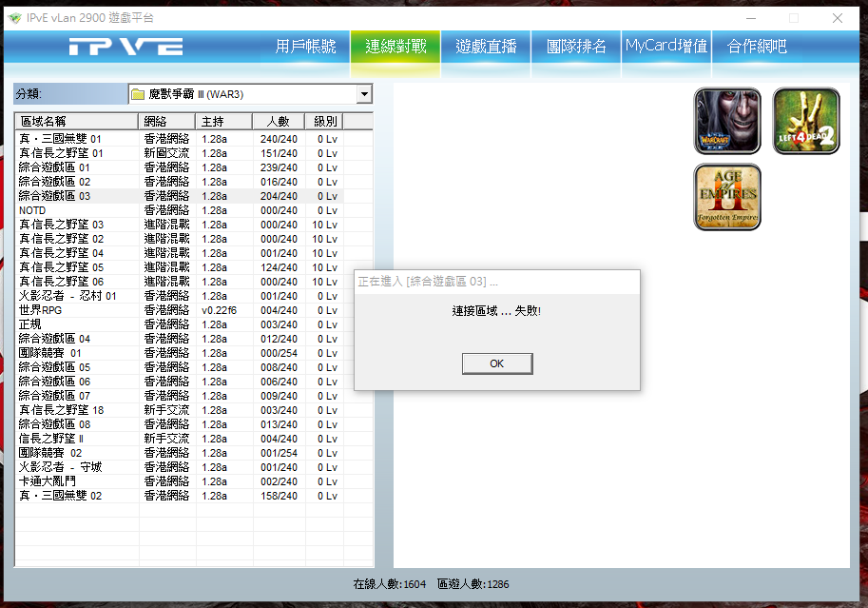Open the 遊戲直播 tab
The image size is (868, 608).
tap(486, 47)
